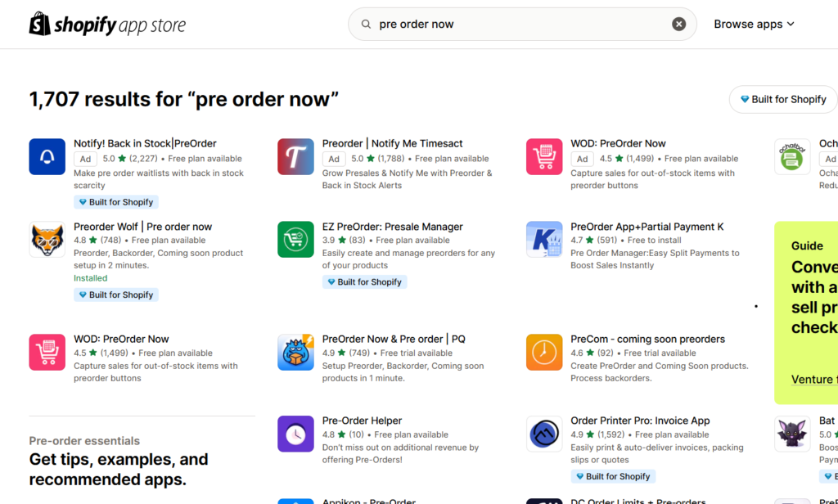838x504 pixels.
Task: Click the magnifier icon in the search bar
Action: coord(366,24)
